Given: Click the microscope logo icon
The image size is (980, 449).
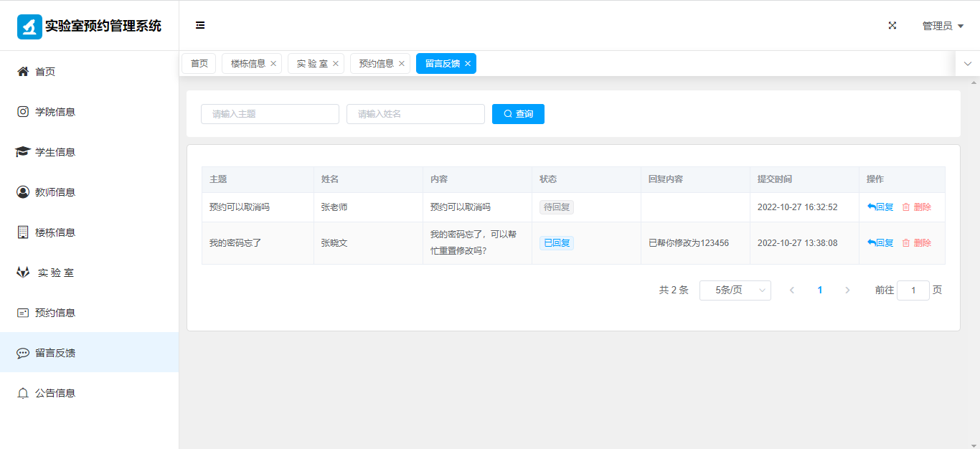Looking at the screenshot, I should (x=29, y=27).
